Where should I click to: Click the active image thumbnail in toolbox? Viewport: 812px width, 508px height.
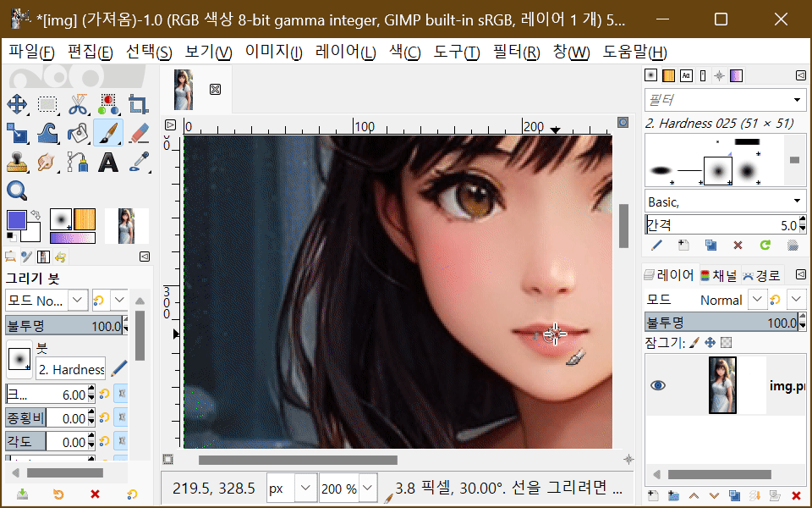point(126,226)
